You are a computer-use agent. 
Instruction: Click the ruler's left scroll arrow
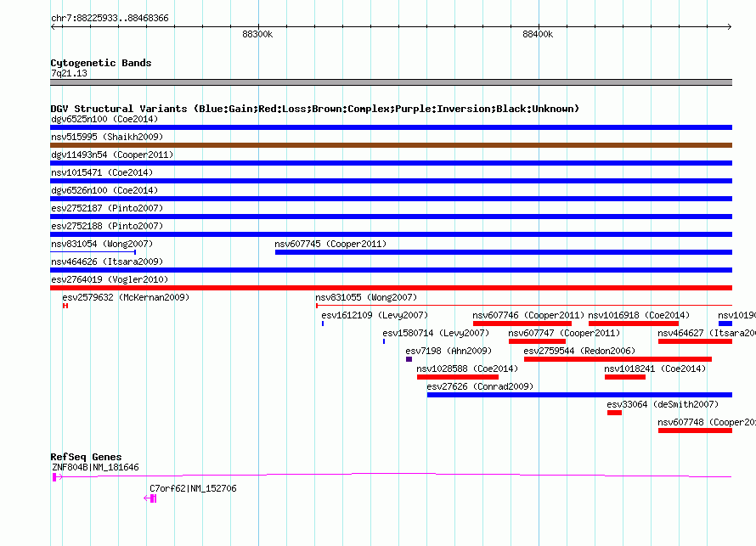[54, 27]
